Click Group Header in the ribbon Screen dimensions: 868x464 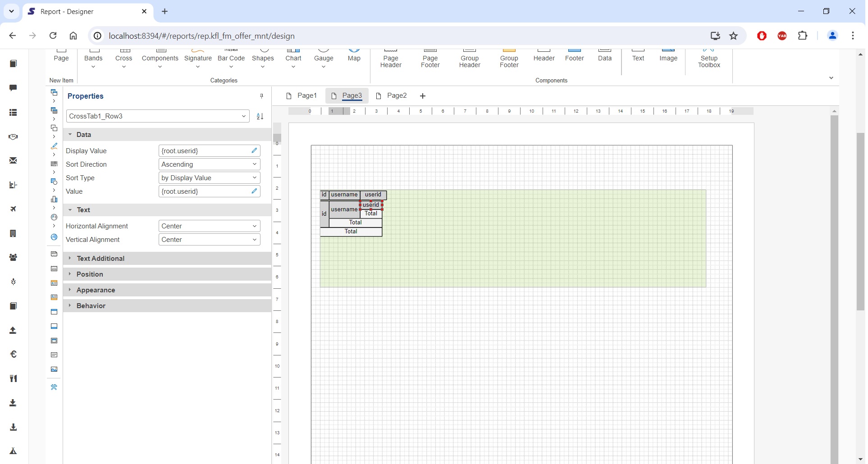pos(470,59)
